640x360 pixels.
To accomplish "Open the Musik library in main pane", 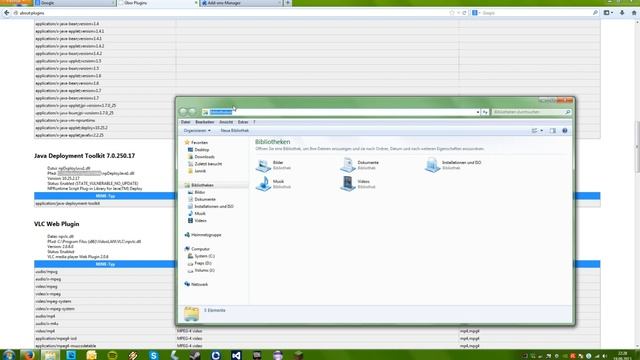I will (273, 184).
